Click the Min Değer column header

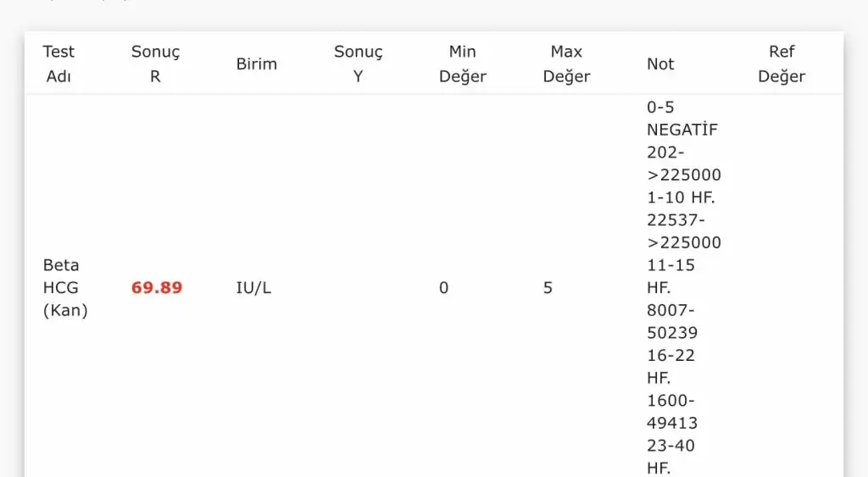point(462,64)
